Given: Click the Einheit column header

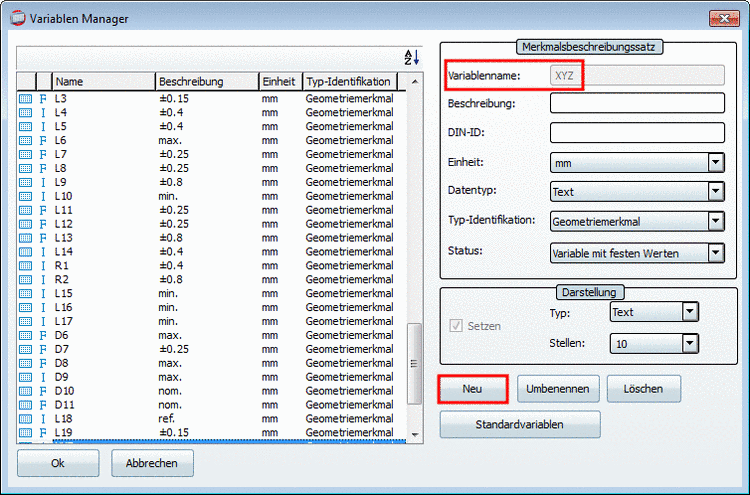Looking at the screenshot, I should pos(281,81).
